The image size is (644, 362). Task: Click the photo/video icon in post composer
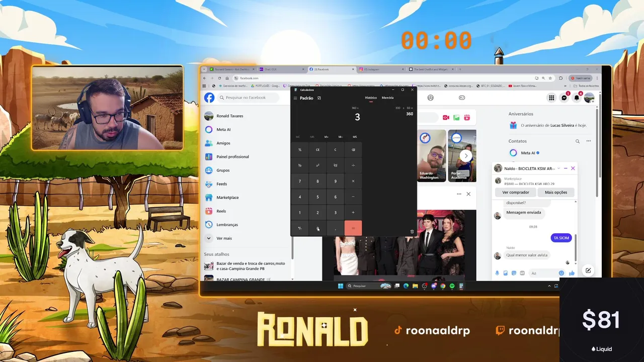tap(456, 118)
